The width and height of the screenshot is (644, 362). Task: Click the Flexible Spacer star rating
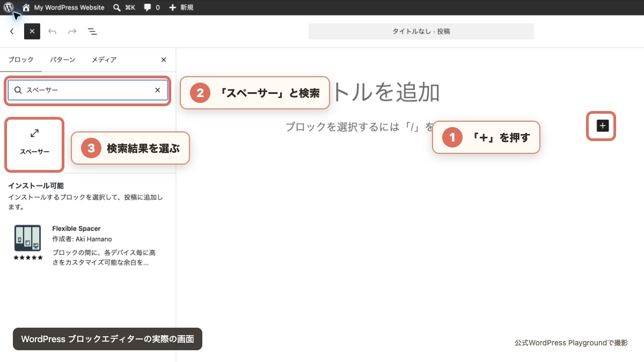[28, 258]
